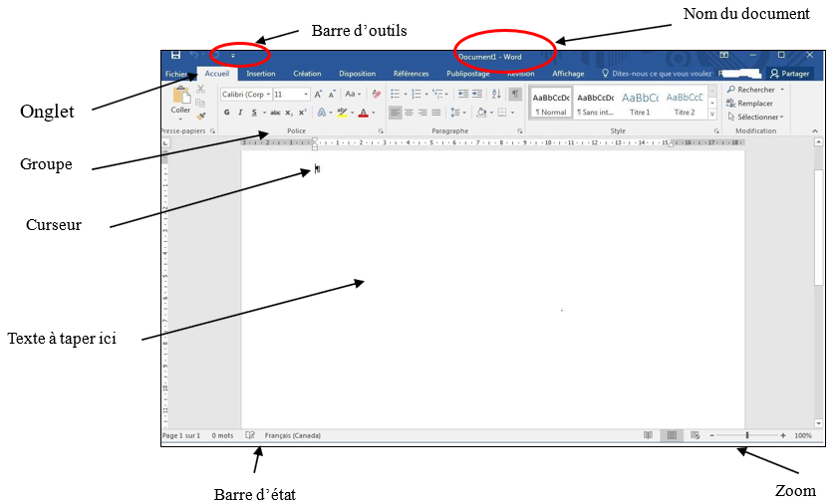
Task: Click the Sort A-Z icon
Action: click(x=497, y=95)
